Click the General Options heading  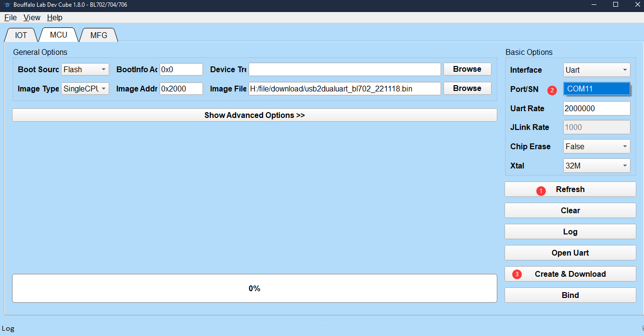point(40,52)
